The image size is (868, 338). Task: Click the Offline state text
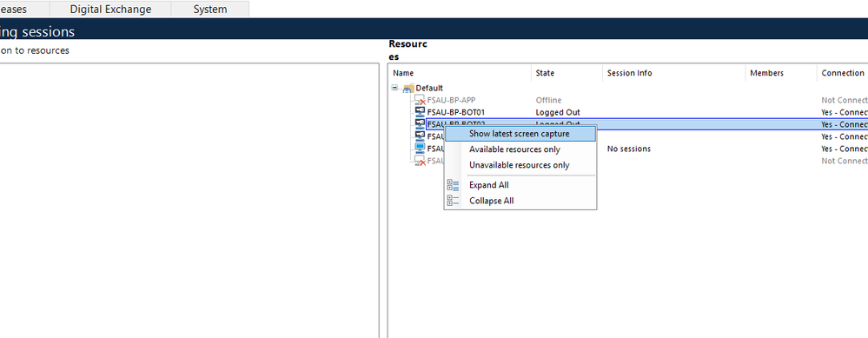coord(548,101)
